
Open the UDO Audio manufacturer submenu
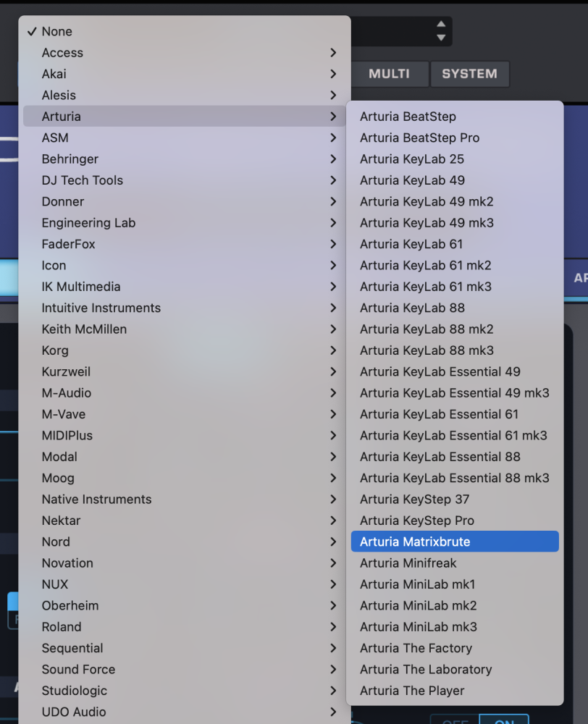tap(185, 712)
